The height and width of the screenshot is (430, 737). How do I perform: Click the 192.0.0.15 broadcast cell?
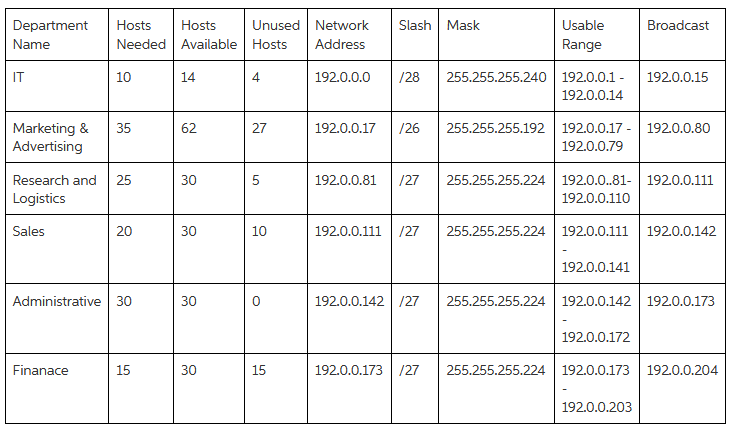tap(678, 77)
